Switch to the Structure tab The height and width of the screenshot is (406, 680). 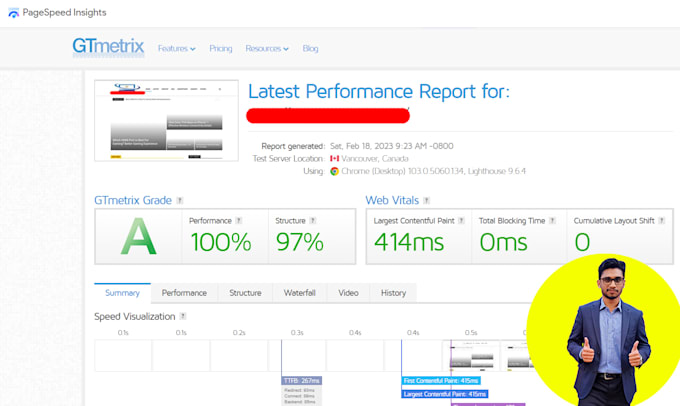(245, 293)
